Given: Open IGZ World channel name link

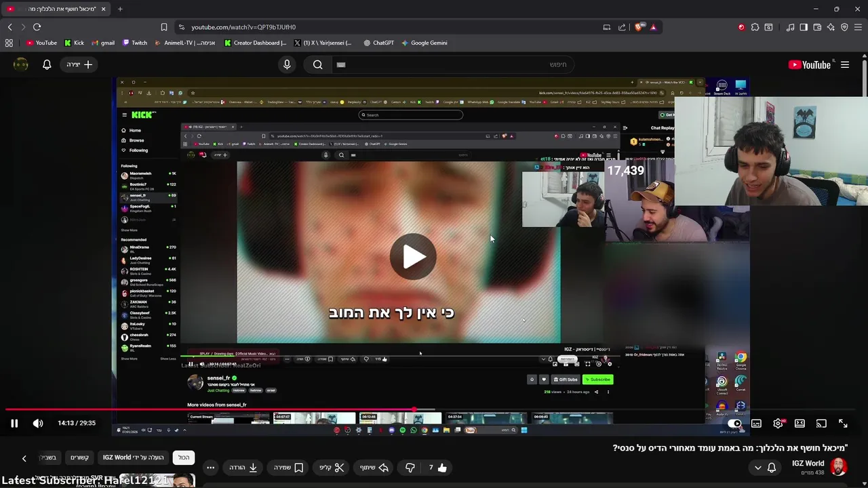Looking at the screenshot, I should 808,464.
